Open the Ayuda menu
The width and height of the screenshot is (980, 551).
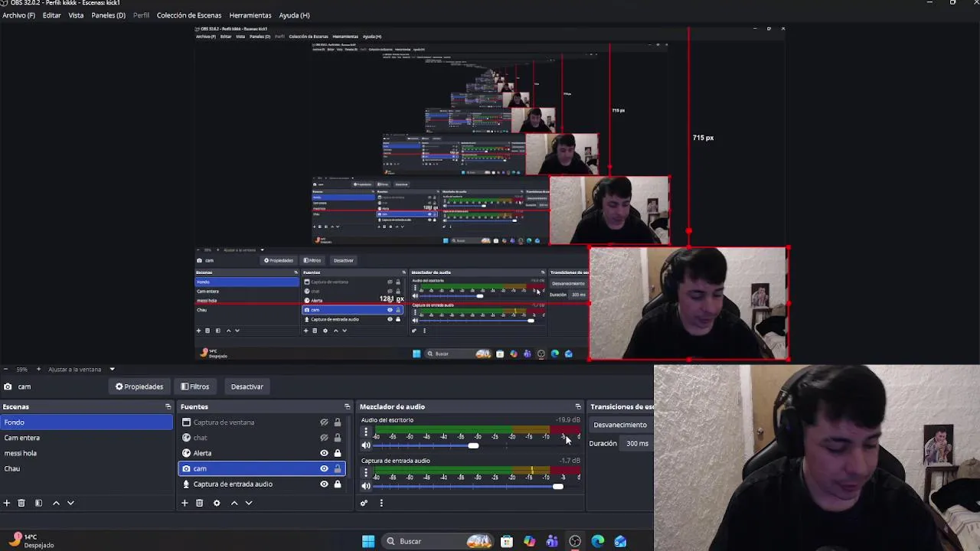(294, 15)
